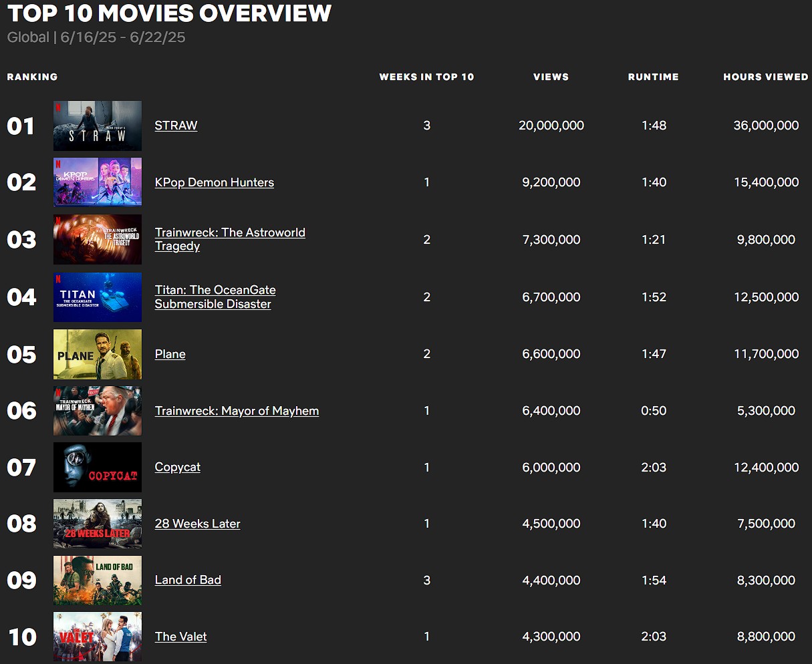Open the Copycat movie link
The height and width of the screenshot is (664, 812).
click(178, 467)
